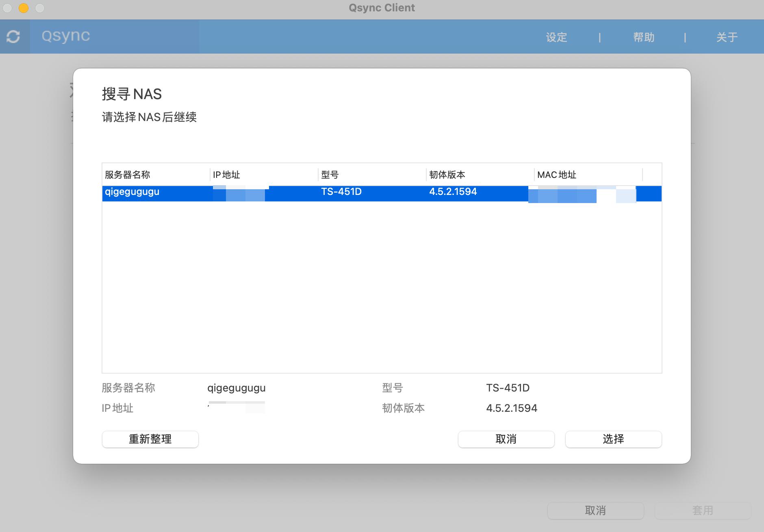Click the 选择 select button

click(x=613, y=439)
